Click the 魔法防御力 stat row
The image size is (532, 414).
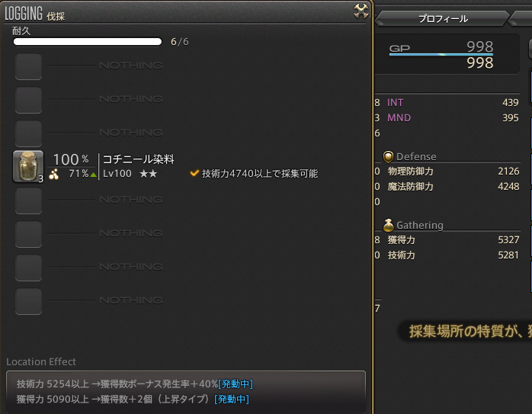[x=453, y=187]
